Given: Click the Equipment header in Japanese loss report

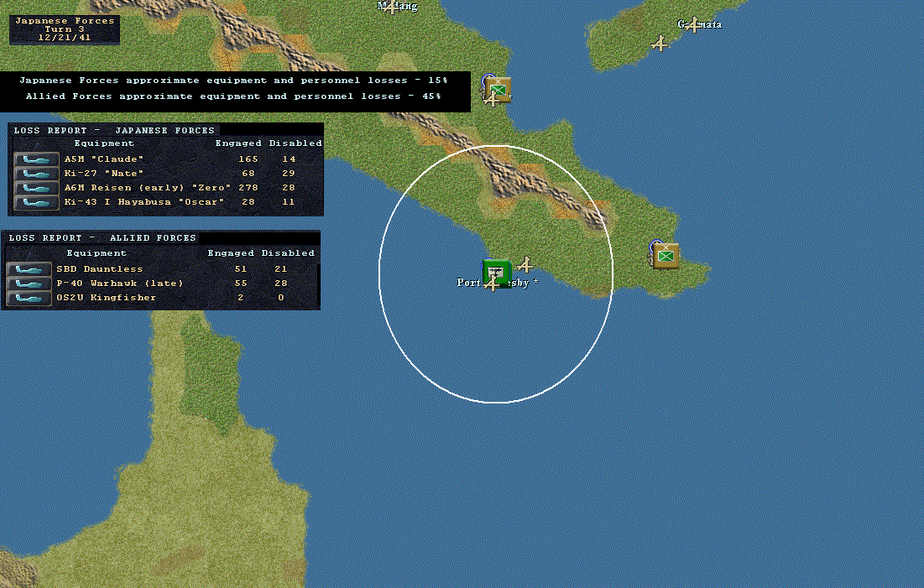Looking at the screenshot, I should pos(104,143).
